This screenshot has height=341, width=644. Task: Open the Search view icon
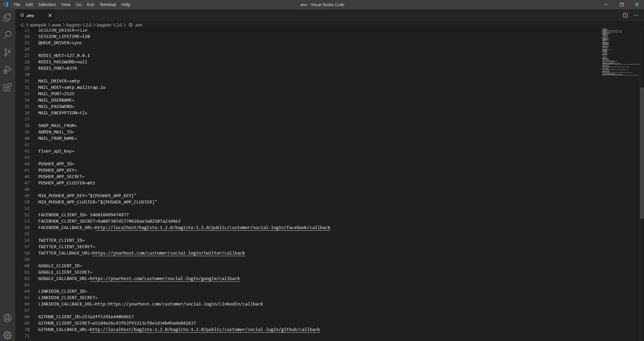[x=7, y=35]
